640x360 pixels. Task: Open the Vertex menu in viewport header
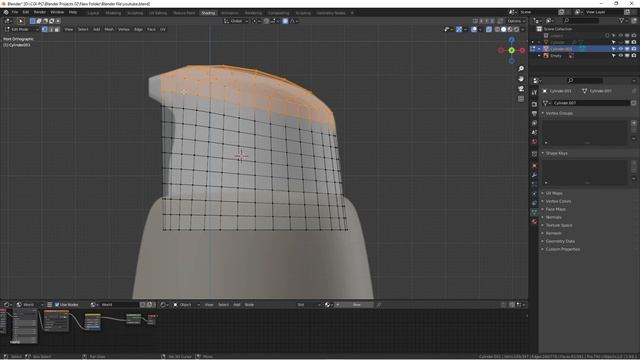(124, 29)
